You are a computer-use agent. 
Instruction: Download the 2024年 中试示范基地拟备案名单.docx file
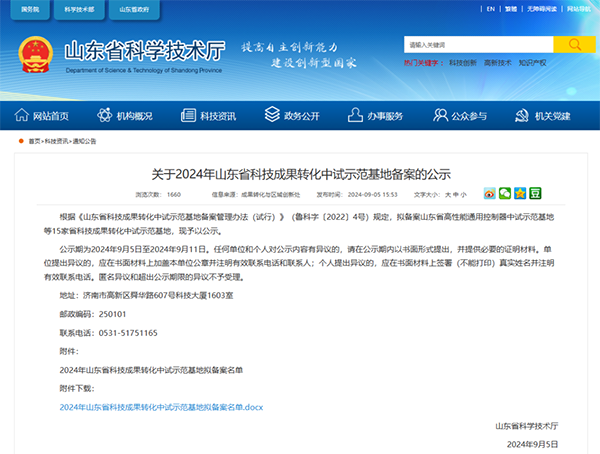[161, 407]
